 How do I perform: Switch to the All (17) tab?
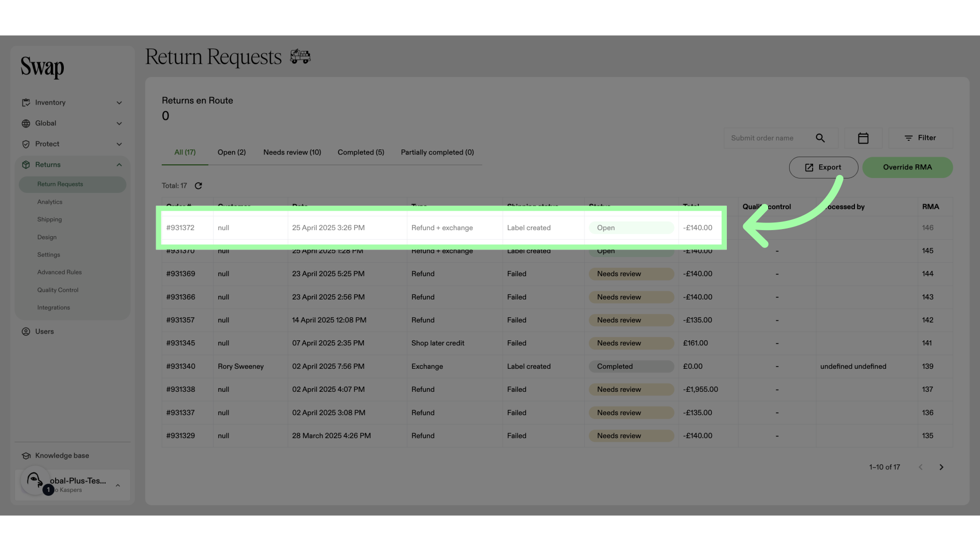(185, 152)
